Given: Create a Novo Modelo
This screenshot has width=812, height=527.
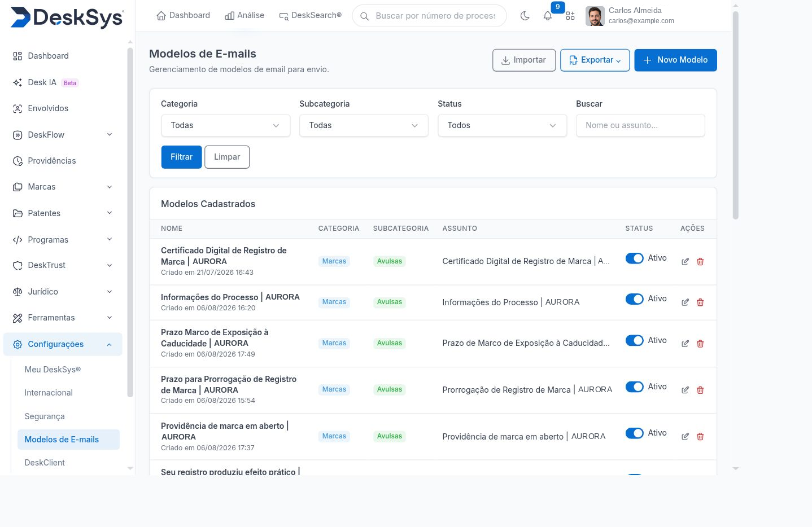Looking at the screenshot, I should click(675, 60).
